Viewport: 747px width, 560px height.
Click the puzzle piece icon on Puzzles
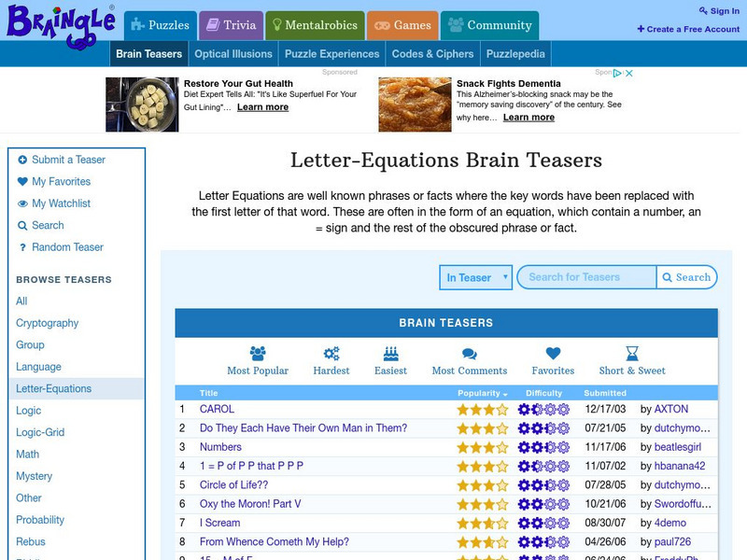point(137,24)
